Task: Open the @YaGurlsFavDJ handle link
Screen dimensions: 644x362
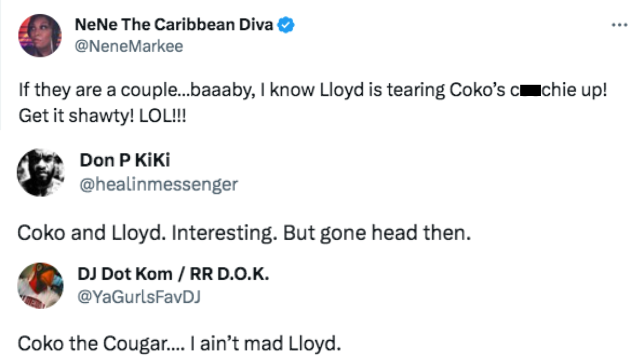Action: [x=139, y=297]
